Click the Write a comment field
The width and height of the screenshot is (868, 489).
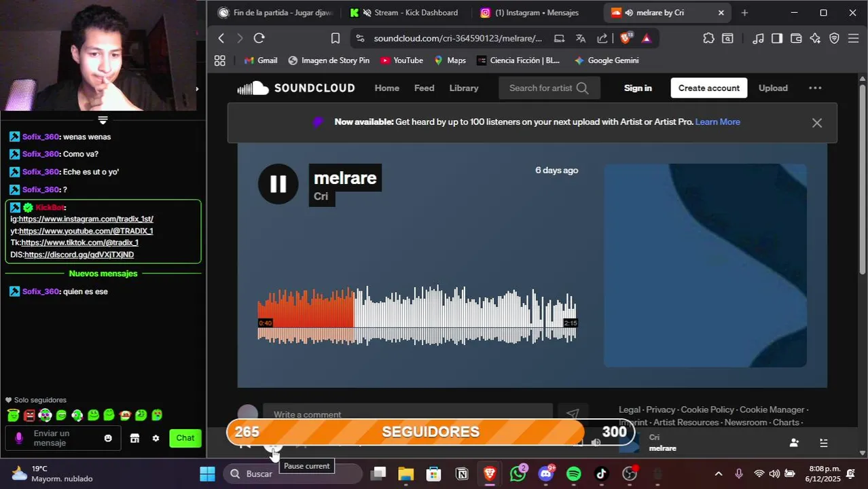click(x=408, y=414)
